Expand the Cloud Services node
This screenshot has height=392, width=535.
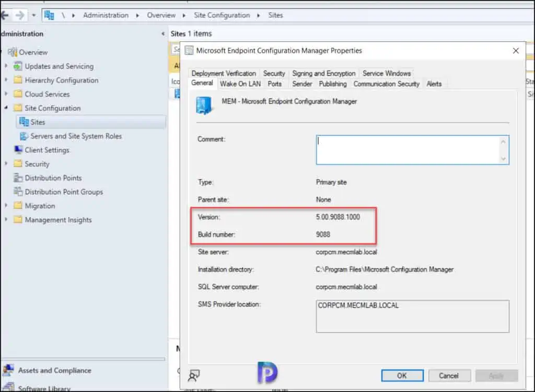[x=6, y=93]
